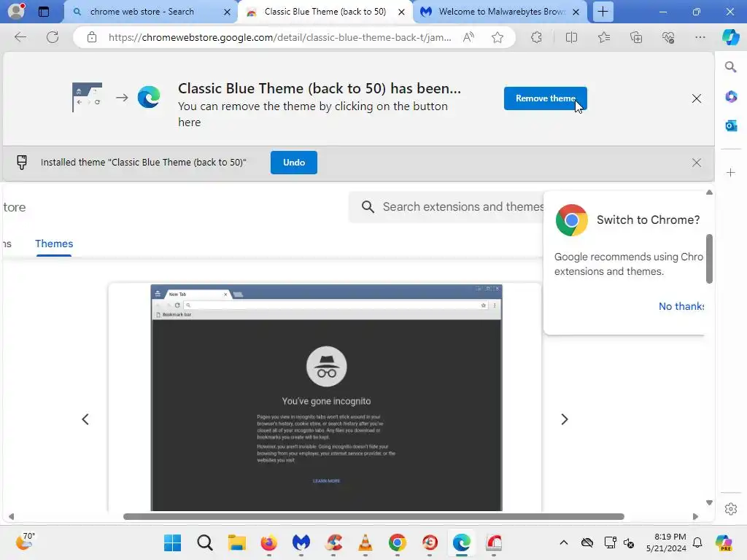Open sidebar settings gear icon
Image resolution: width=747 pixels, height=560 pixels.
click(731, 509)
